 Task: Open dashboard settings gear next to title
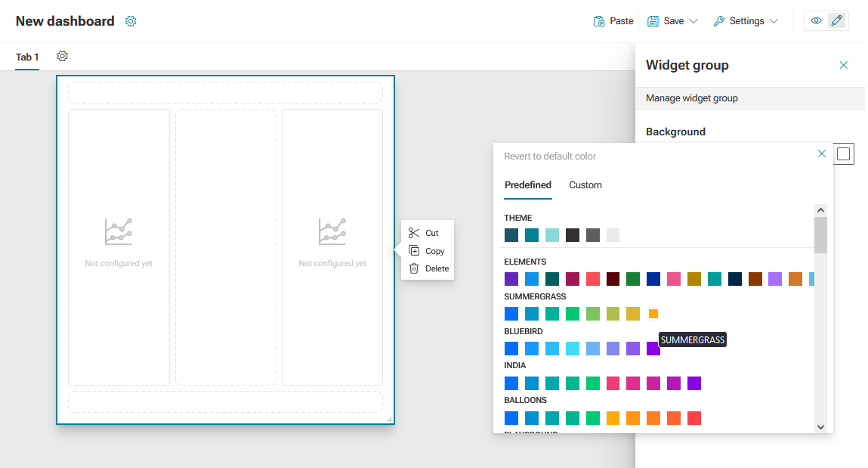[x=131, y=21]
